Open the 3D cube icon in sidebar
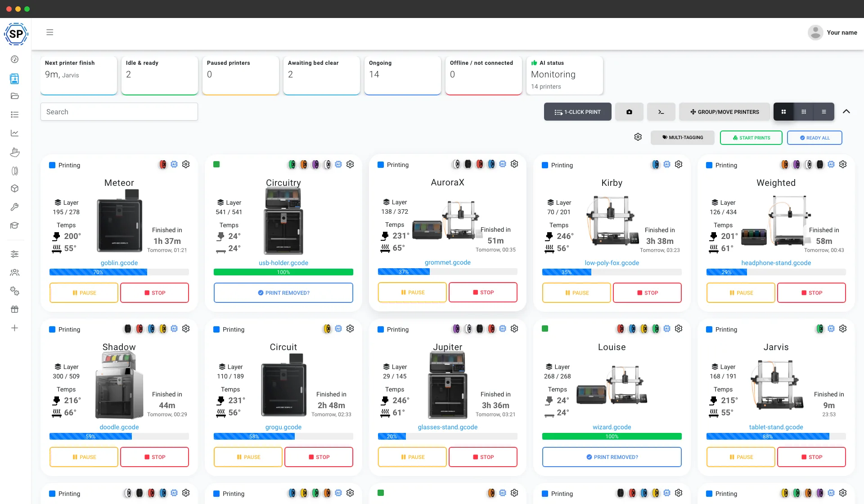The width and height of the screenshot is (864, 504). coord(14,189)
